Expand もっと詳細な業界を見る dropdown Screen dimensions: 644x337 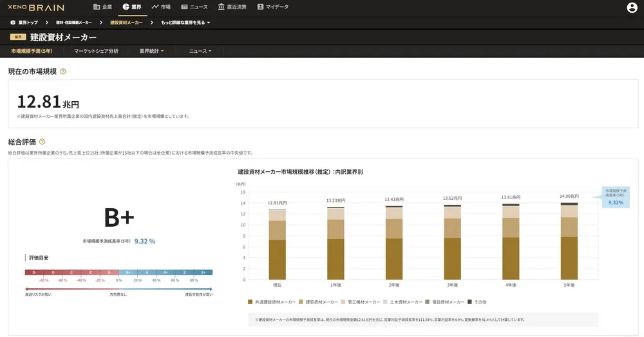tap(185, 23)
